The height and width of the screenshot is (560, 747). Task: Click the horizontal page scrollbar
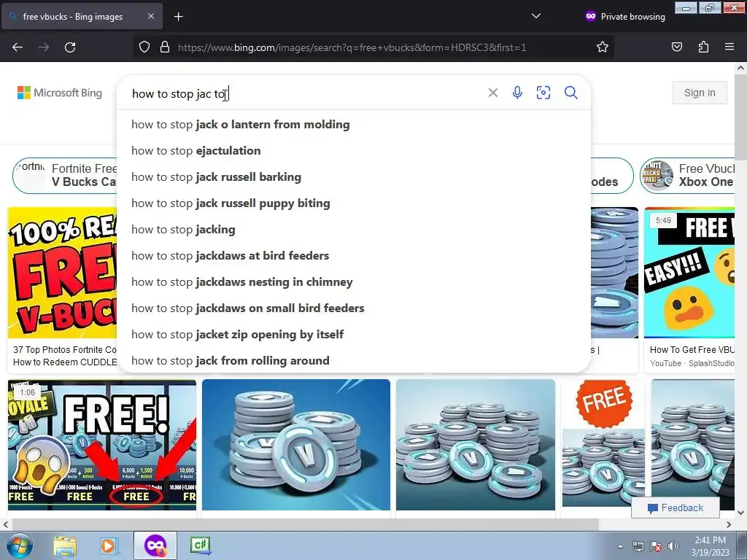305,524
